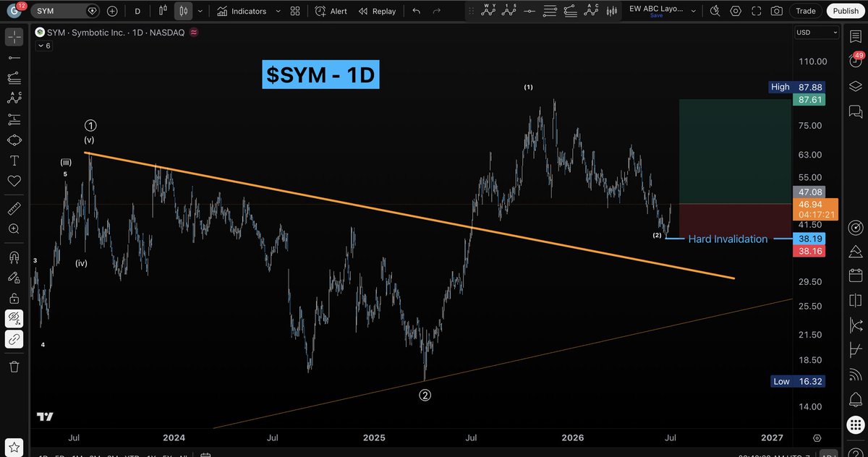Select the bars pattern tool in favorites bar
Screen dimensions: 868x457
coord(613,11)
